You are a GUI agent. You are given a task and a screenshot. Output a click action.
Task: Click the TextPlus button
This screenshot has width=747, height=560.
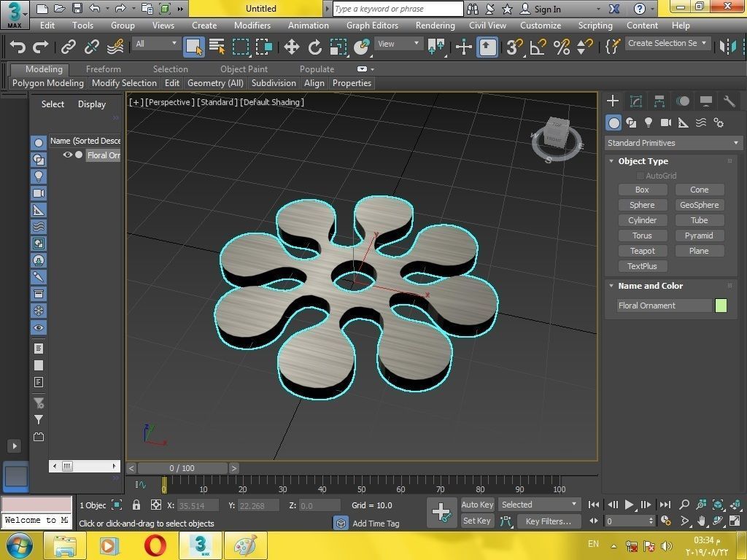coord(642,266)
